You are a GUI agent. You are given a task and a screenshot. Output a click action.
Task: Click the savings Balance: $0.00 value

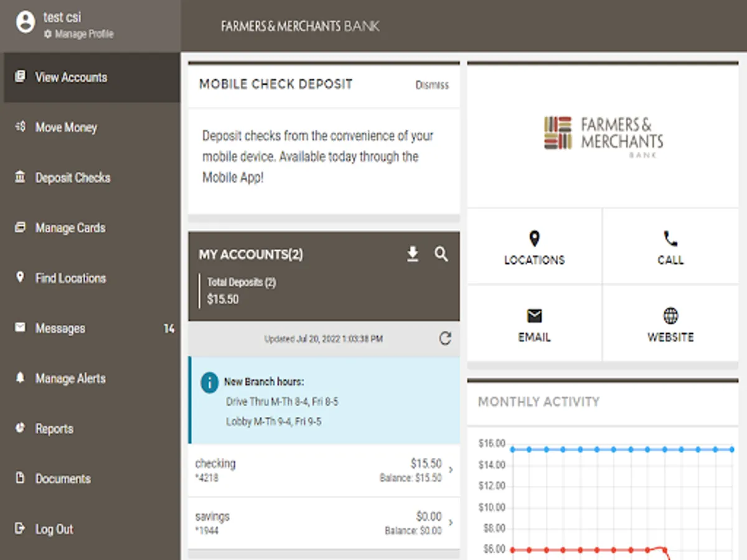coord(413,531)
